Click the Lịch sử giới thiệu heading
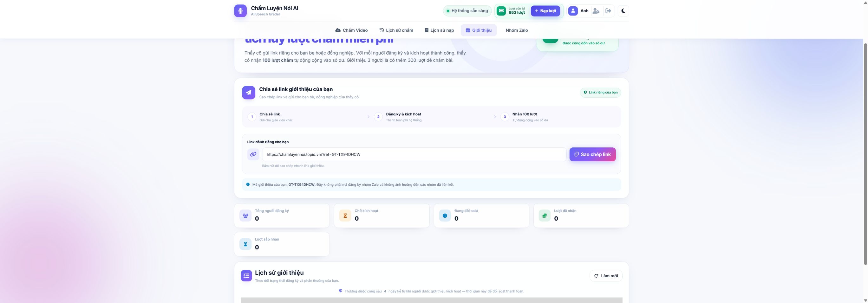 tap(279, 273)
